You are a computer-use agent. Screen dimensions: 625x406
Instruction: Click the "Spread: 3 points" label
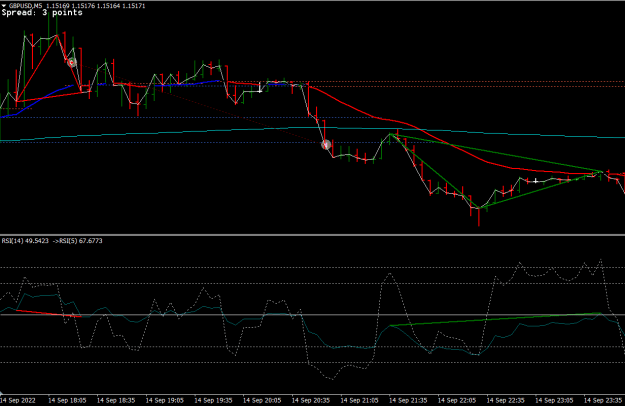point(42,13)
